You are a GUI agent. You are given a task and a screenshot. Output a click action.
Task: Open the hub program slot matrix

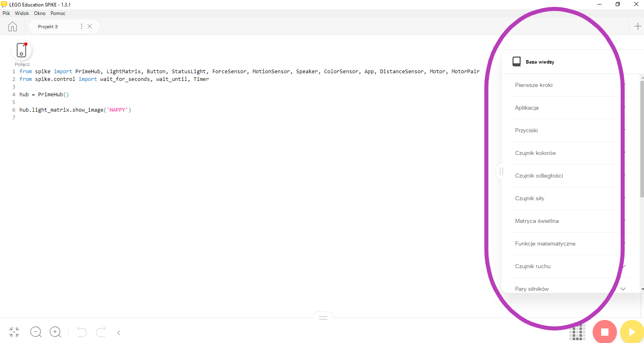577,332
